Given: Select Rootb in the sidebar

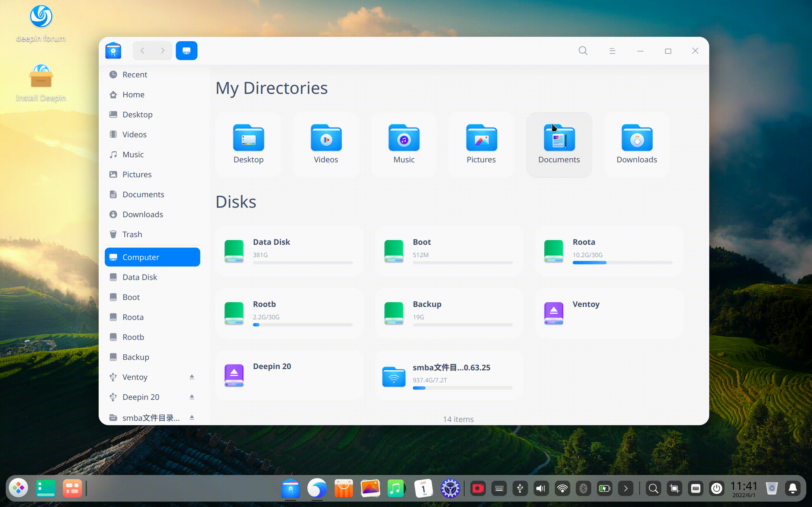Looking at the screenshot, I should point(152,337).
